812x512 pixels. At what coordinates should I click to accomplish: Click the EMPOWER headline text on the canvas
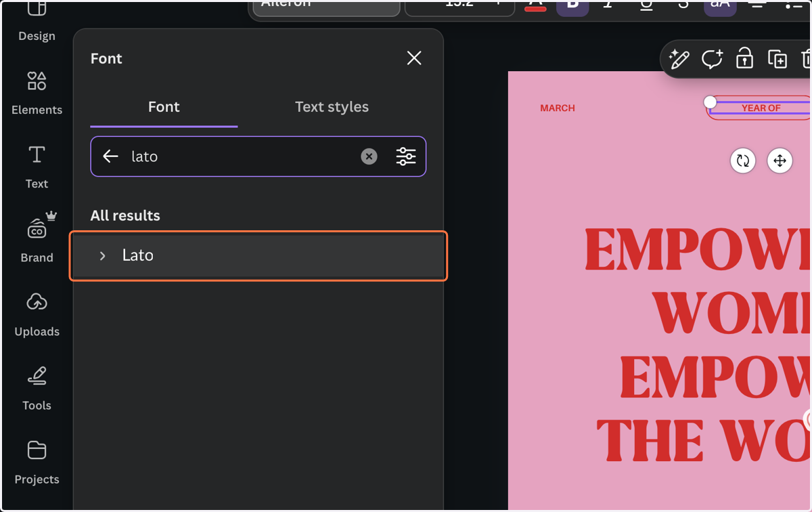click(697, 249)
